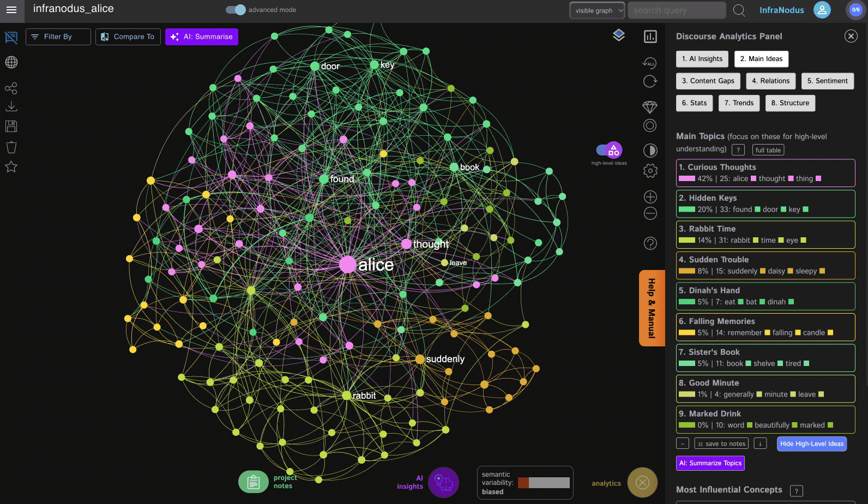This screenshot has height=504, width=868.
Task: Select the 9. Marked Drink topic
Action: click(765, 419)
